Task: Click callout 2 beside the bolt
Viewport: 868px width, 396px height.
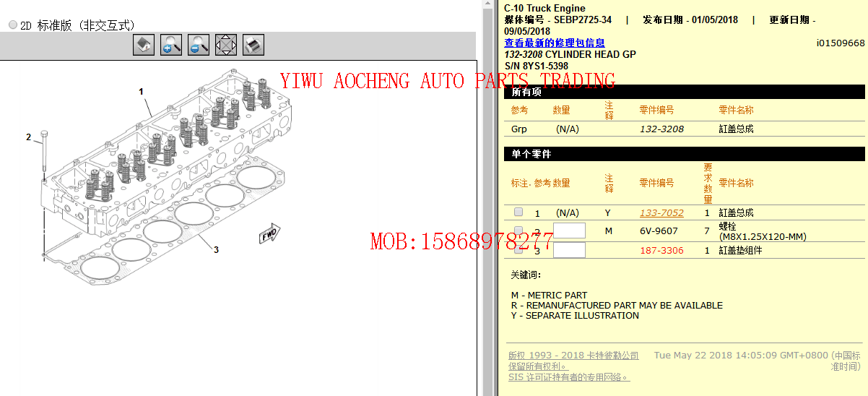Action: (x=29, y=137)
